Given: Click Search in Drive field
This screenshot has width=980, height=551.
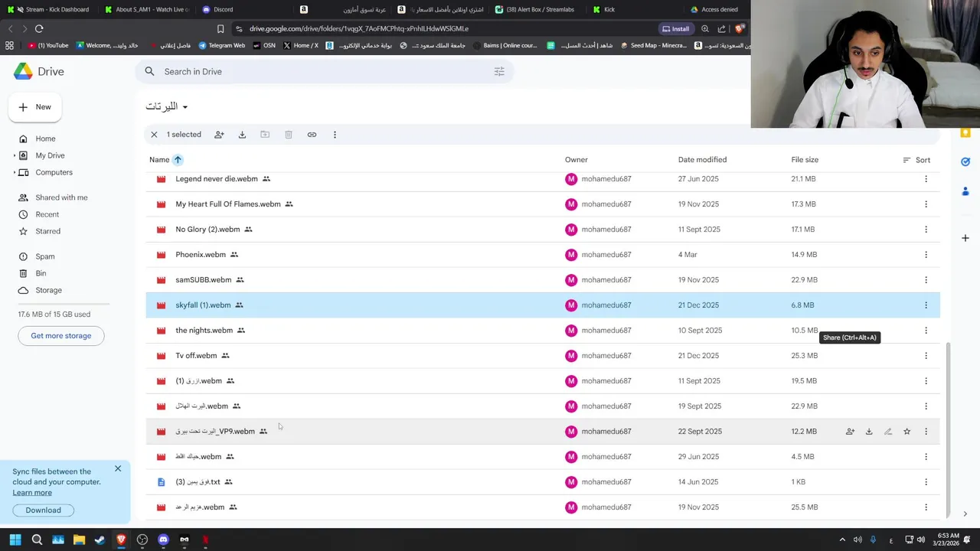Looking at the screenshot, I should (325, 71).
